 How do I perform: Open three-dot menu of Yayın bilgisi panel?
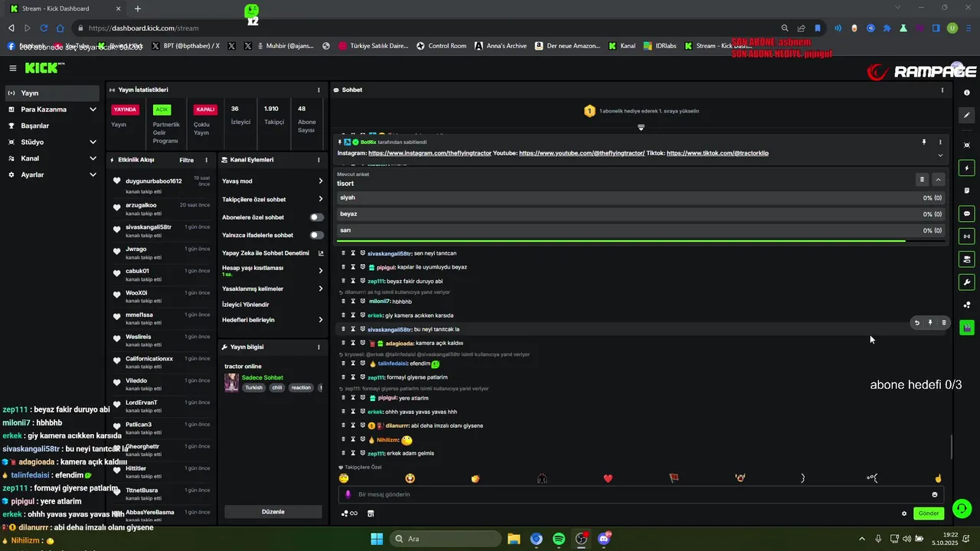pyautogui.click(x=318, y=347)
